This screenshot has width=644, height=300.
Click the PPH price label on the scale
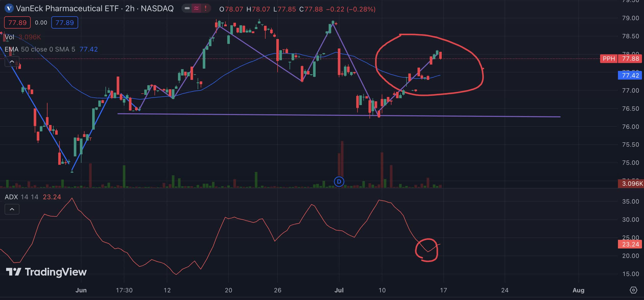coord(609,59)
